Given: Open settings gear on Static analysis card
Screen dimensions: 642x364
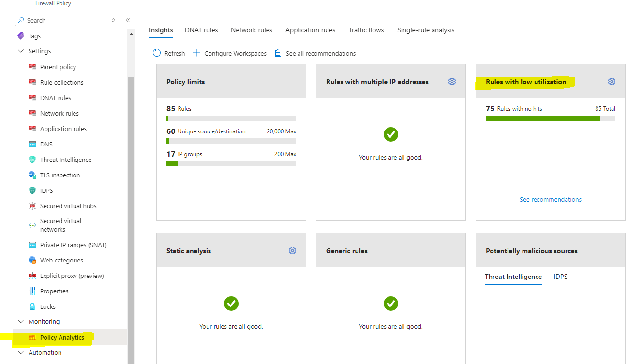Looking at the screenshot, I should [292, 251].
